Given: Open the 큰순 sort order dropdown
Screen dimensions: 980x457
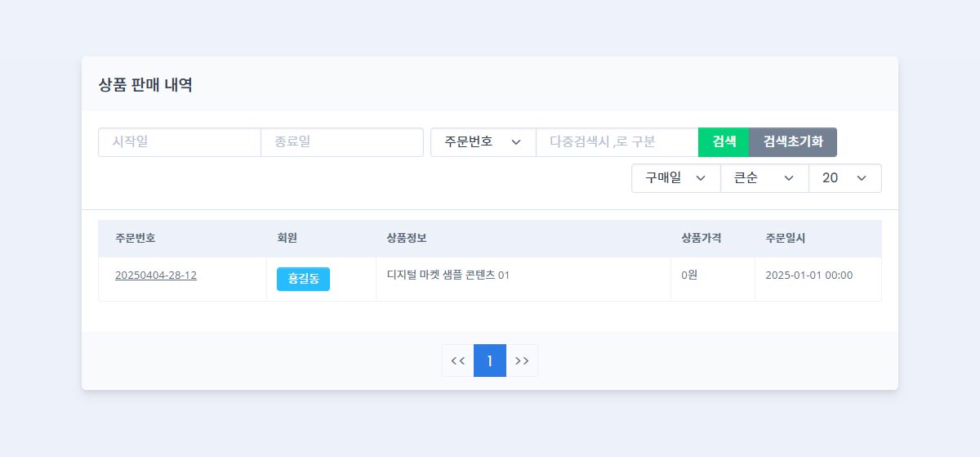Looking at the screenshot, I should tap(764, 178).
